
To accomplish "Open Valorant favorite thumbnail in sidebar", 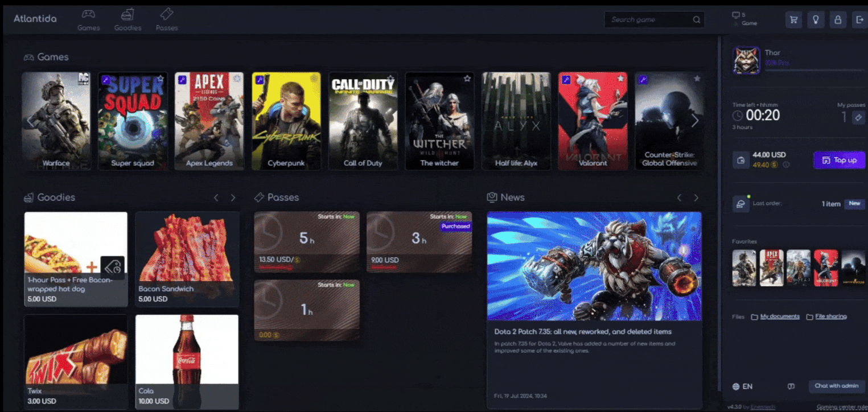I will tap(826, 267).
